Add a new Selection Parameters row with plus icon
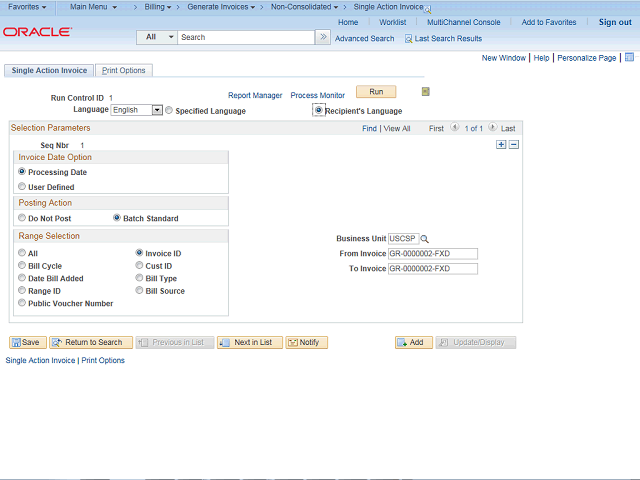 tap(501, 144)
